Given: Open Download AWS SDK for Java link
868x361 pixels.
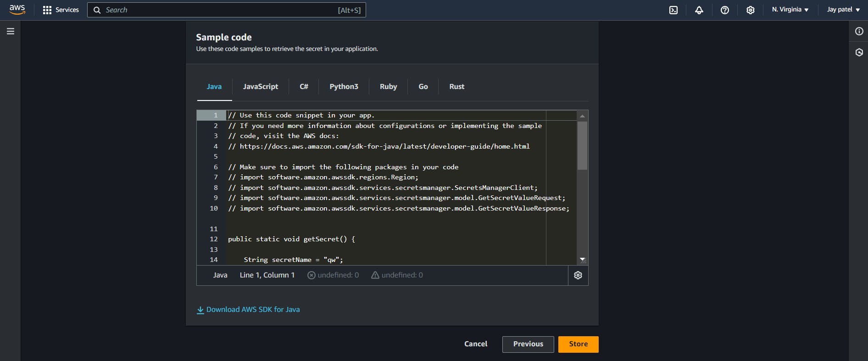Looking at the screenshot, I should click(x=253, y=310).
